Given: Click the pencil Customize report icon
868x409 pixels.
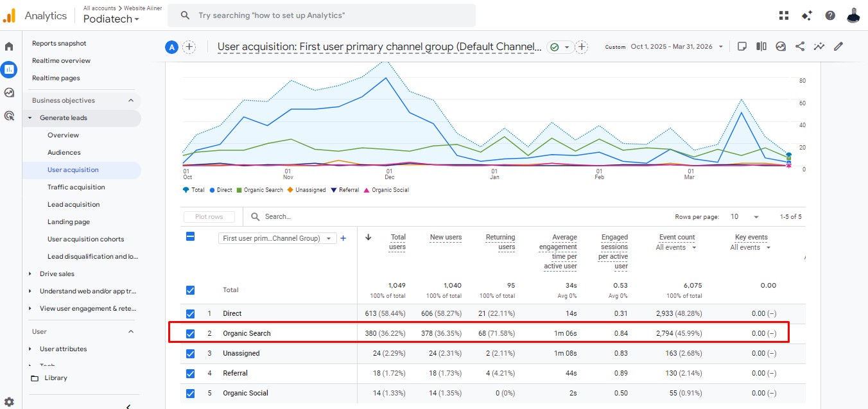Looking at the screenshot, I should 838,46.
